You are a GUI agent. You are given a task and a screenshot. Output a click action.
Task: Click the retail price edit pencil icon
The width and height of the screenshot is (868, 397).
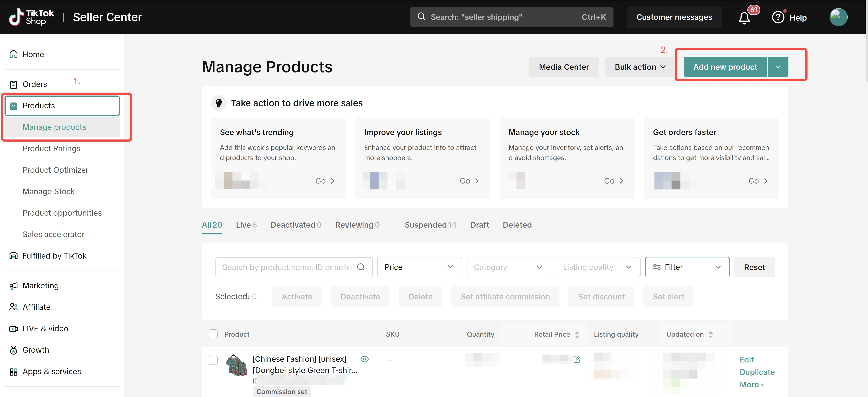coord(577,359)
